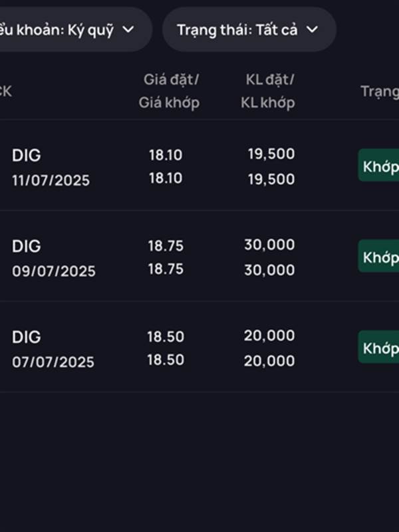This screenshot has height=532, width=399.
Task: Click the Trạng thái column header
Action: pyautogui.click(x=380, y=91)
